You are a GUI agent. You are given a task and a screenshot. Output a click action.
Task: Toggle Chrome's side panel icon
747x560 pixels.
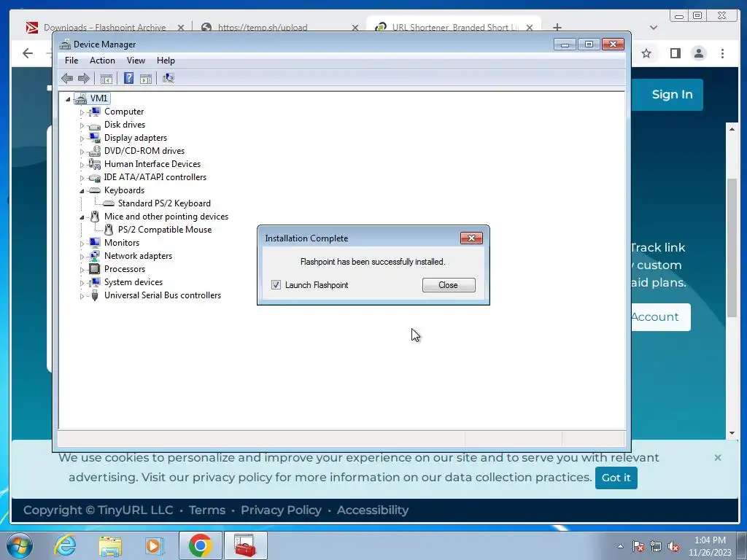(x=675, y=53)
